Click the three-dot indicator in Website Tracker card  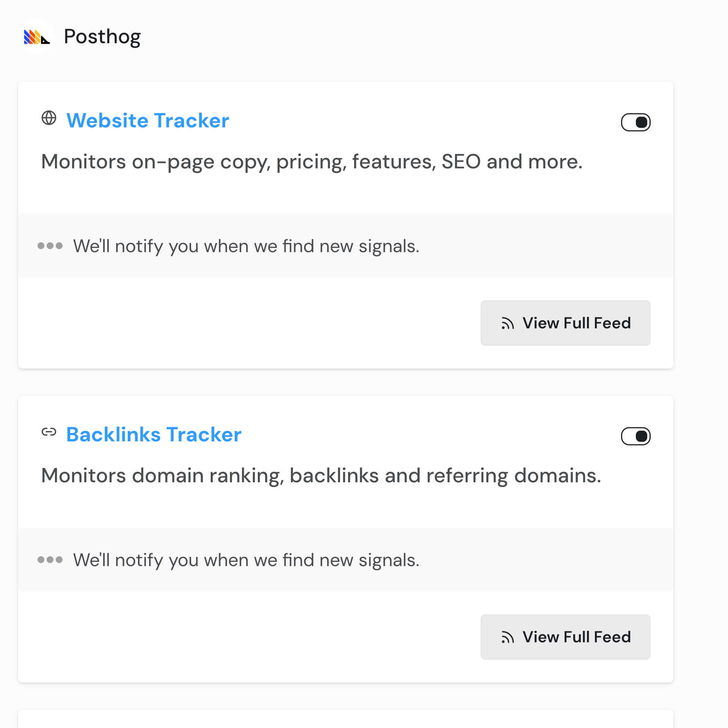[50, 246]
